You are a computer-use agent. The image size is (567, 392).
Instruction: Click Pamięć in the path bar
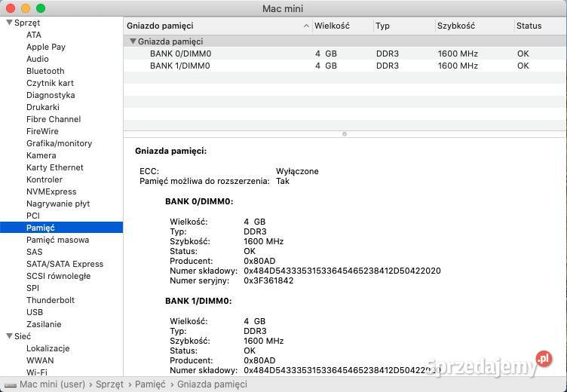click(x=150, y=384)
